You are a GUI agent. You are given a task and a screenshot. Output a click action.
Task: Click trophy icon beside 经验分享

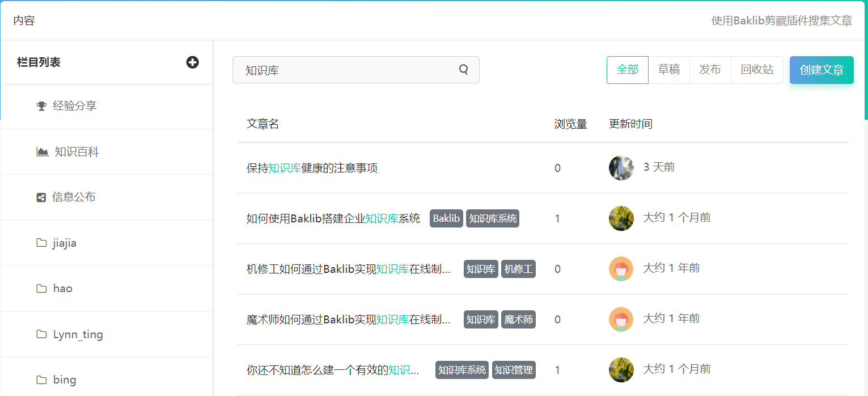tap(41, 106)
